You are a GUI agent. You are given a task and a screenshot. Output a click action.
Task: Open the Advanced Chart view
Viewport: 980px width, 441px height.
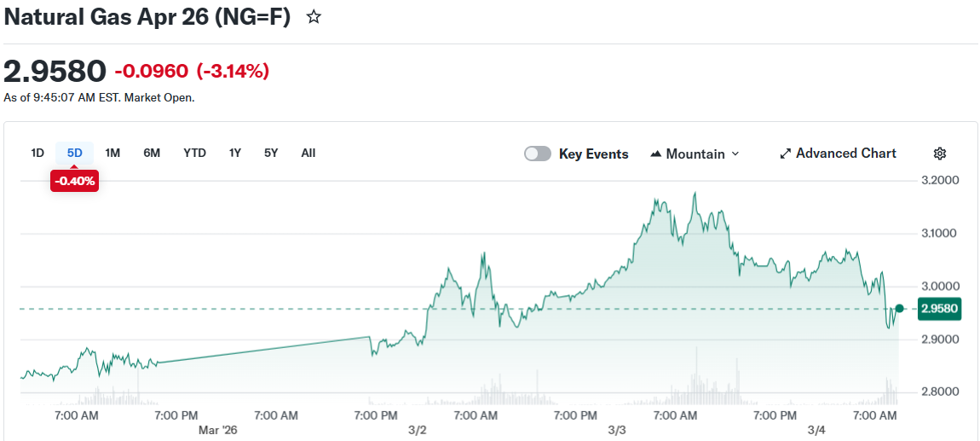tap(838, 154)
